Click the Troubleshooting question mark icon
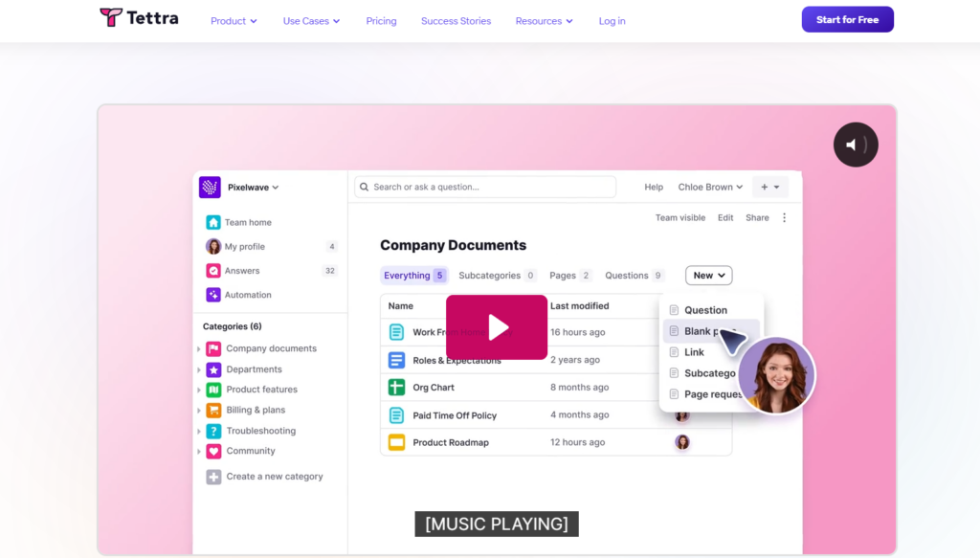Viewport: 980px width, 558px height. tap(214, 431)
